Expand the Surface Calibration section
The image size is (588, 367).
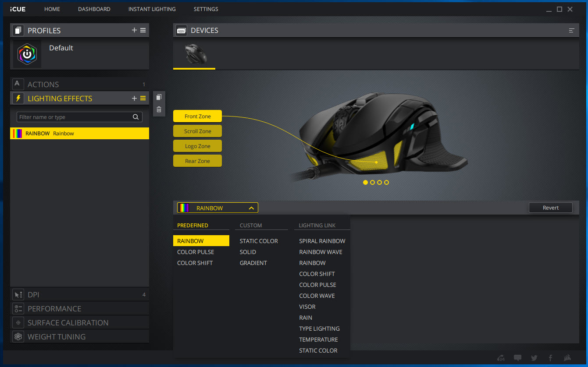pos(79,323)
